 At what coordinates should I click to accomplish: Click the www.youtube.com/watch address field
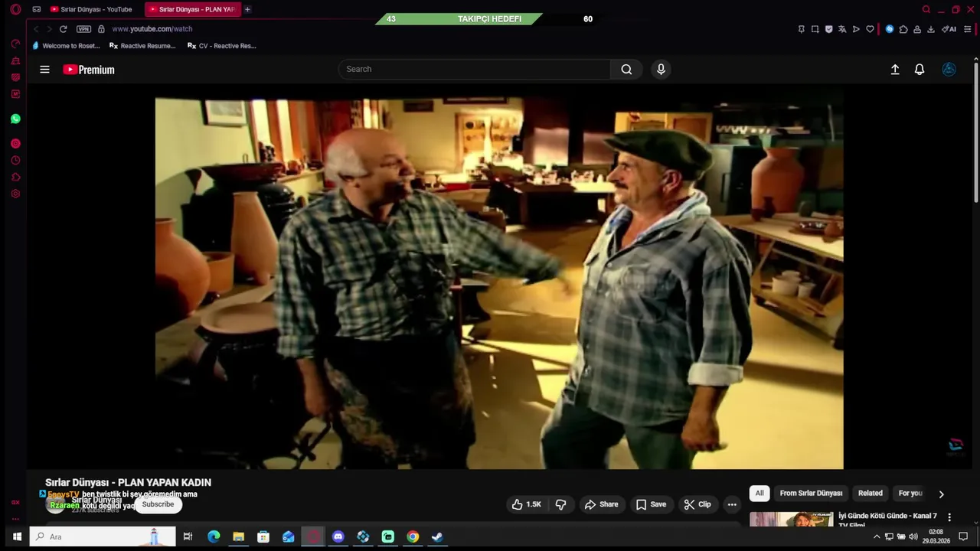[152, 29]
